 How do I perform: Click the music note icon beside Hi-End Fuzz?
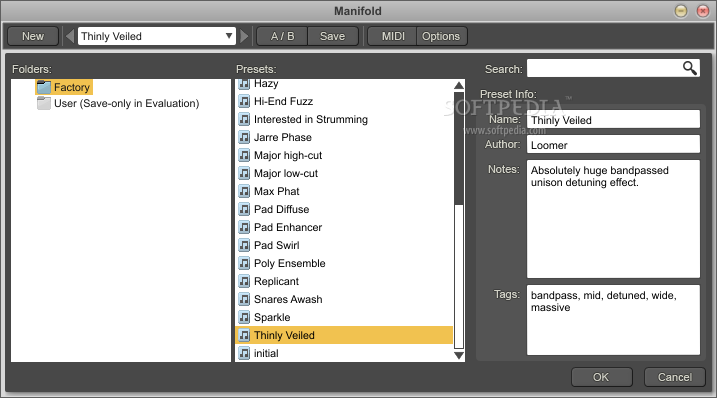(245, 101)
